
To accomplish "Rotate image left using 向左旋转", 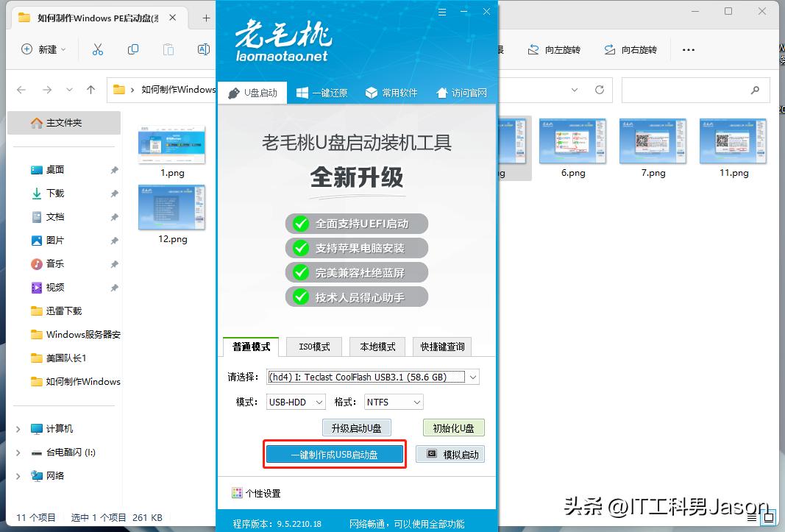I will (x=554, y=49).
